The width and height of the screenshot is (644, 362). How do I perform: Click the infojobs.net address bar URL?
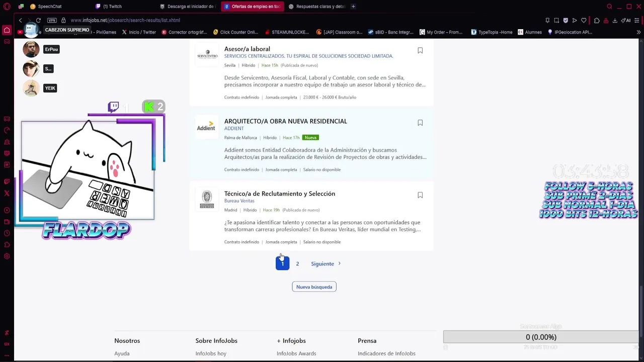(x=125, y=20)
